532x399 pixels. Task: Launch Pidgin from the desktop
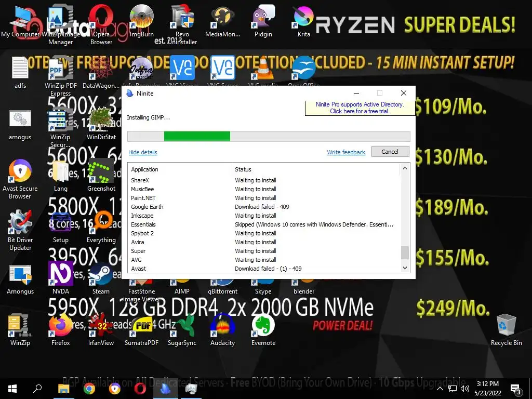coord(263,21)
